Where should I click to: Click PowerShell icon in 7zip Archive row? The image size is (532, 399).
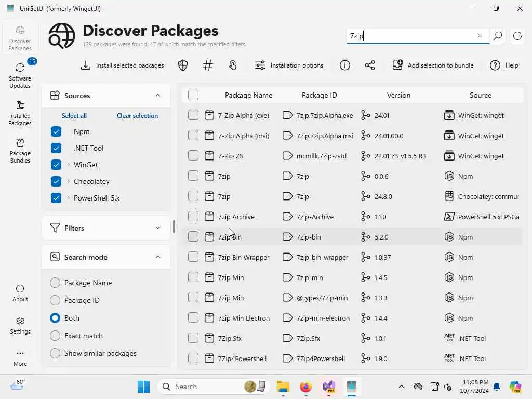pos(449,217)
